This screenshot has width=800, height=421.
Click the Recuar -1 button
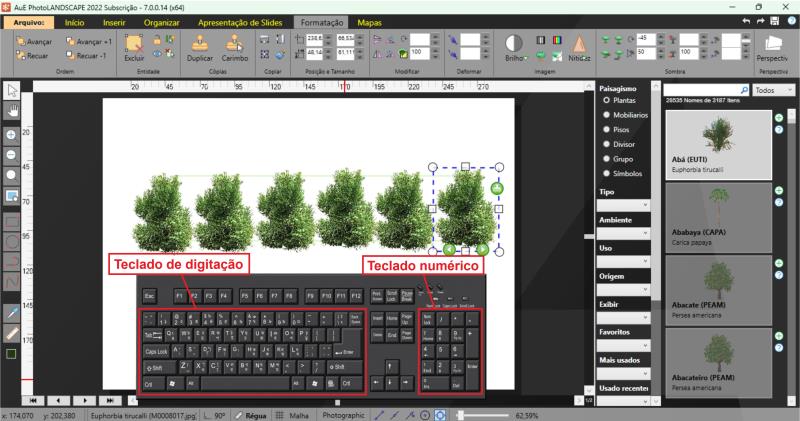point(86,56)
